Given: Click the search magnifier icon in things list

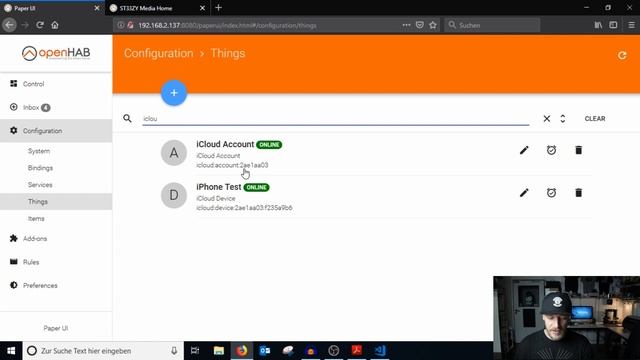Looking at the screenshot, I should (x=127, y=118).
